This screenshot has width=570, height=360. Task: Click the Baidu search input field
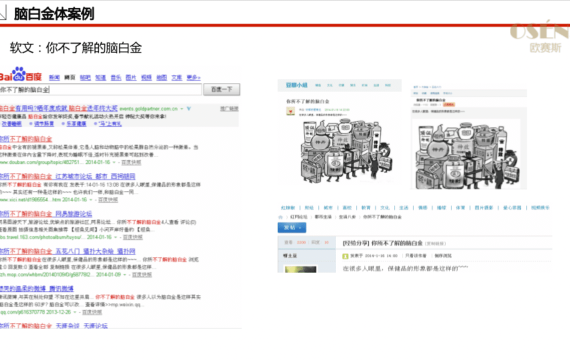click(x=100, y=89)
